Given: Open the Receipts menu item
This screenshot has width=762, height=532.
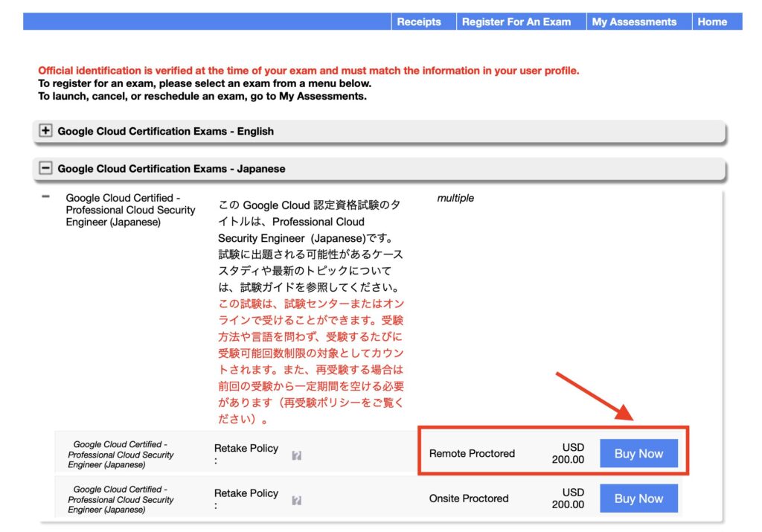Looking at the screenshot, I should tap(418, 22).
